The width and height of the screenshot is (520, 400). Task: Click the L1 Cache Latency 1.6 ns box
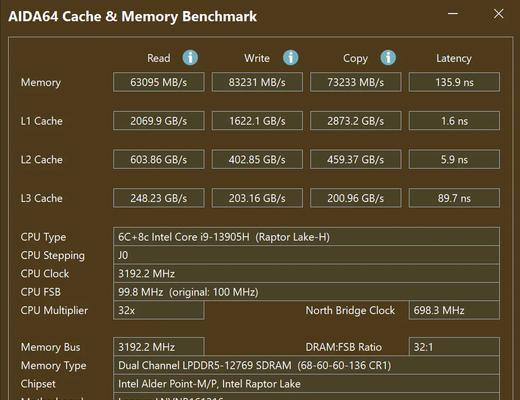tap(454, 121)
